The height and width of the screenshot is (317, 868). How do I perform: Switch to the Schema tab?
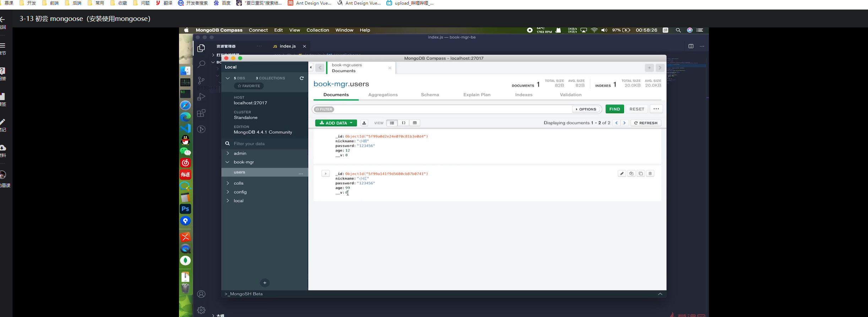(x=430, y=95)
